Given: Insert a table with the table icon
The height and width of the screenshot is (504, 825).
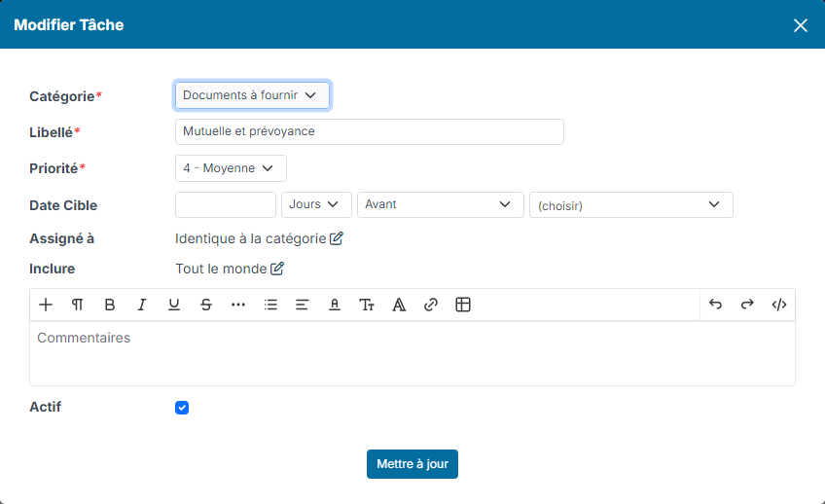Looking at the screenshot, I should (463, 305).
